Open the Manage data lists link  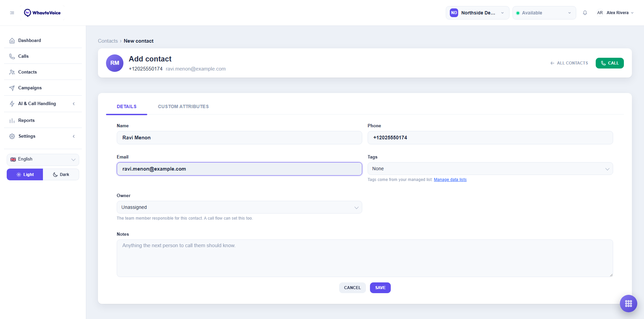click(x=450, y=180)
